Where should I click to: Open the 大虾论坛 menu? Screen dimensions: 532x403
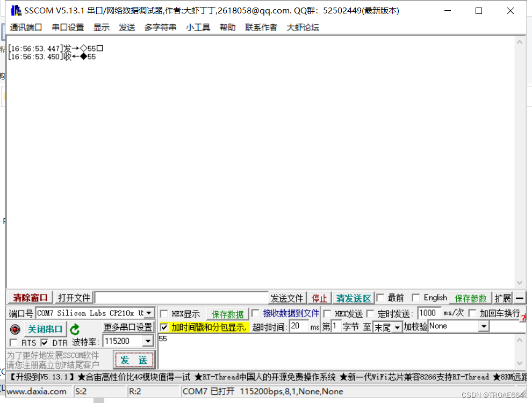(303, 27)
